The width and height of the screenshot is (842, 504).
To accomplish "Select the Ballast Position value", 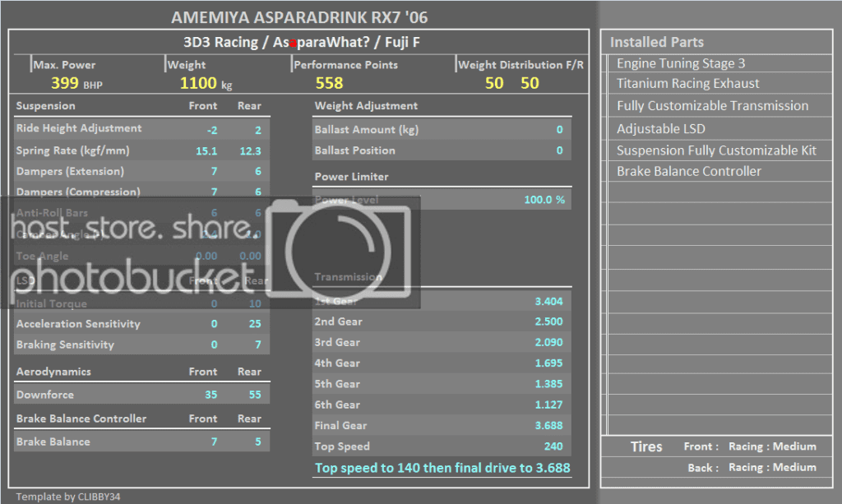I will [559, 150].
